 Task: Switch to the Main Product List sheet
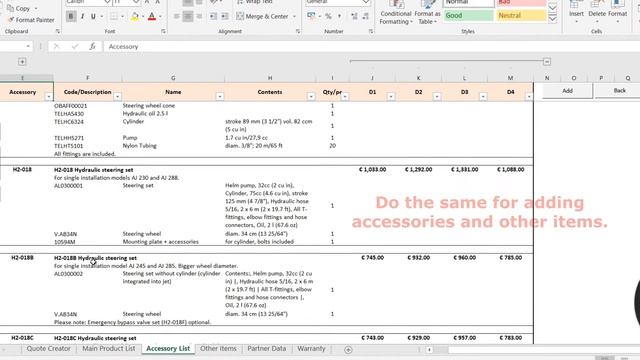coord(109,349)
